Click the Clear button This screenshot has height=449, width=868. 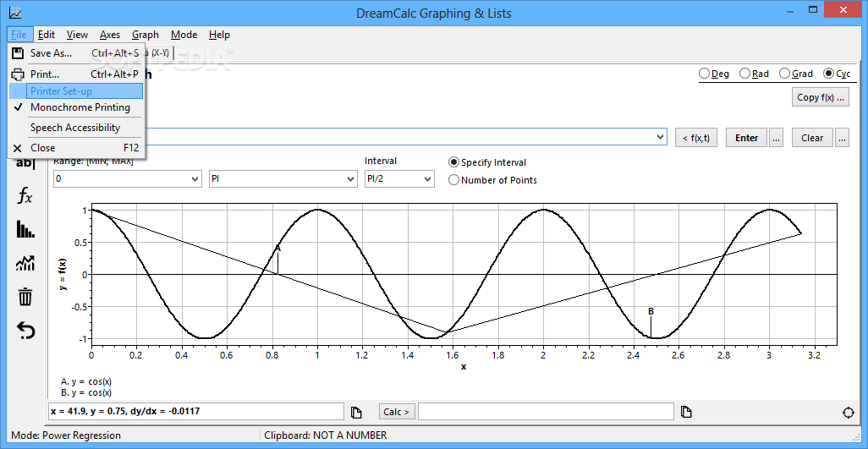pyautogui.click(x=812, y=138)
